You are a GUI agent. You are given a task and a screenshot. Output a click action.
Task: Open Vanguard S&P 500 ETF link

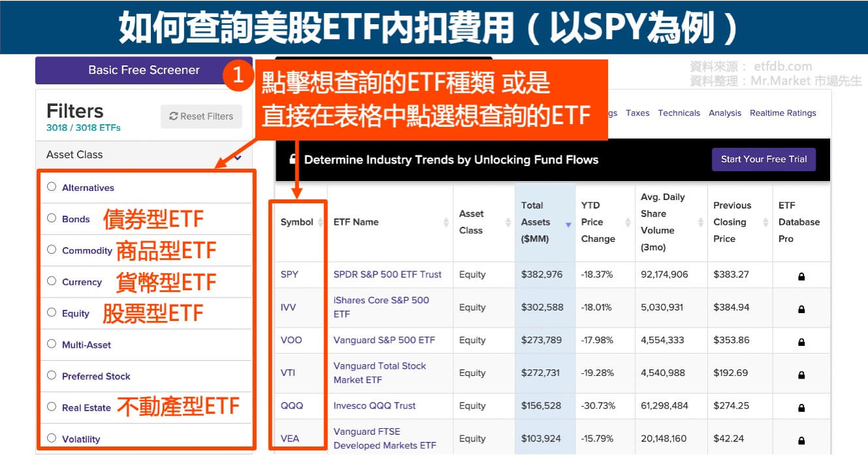point(384,340)
